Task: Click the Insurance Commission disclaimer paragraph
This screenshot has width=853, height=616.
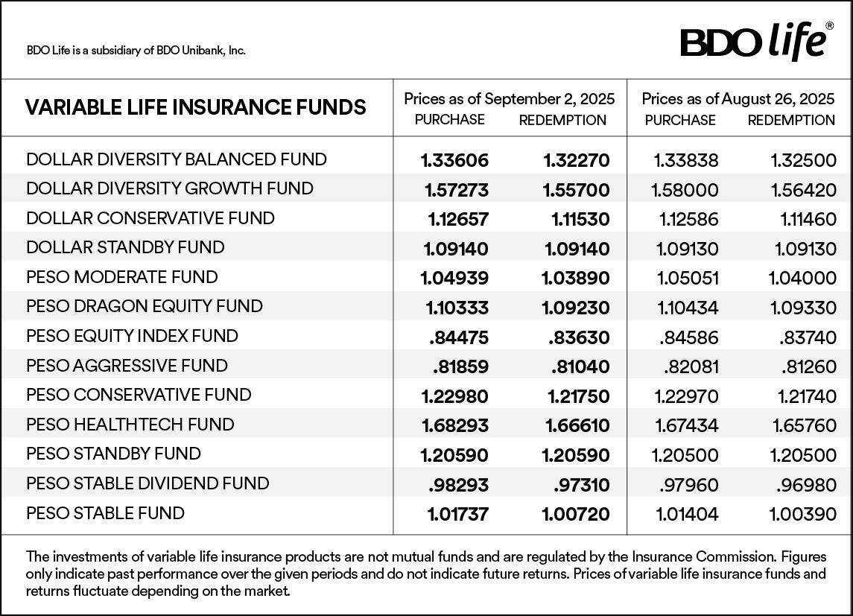Action: (x=426, y=574)
